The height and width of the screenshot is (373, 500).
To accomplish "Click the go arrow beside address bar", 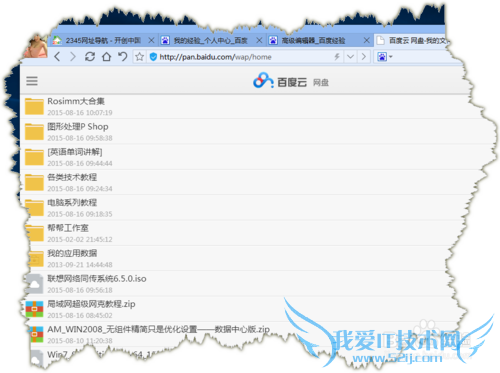I will tap(364, 57).
